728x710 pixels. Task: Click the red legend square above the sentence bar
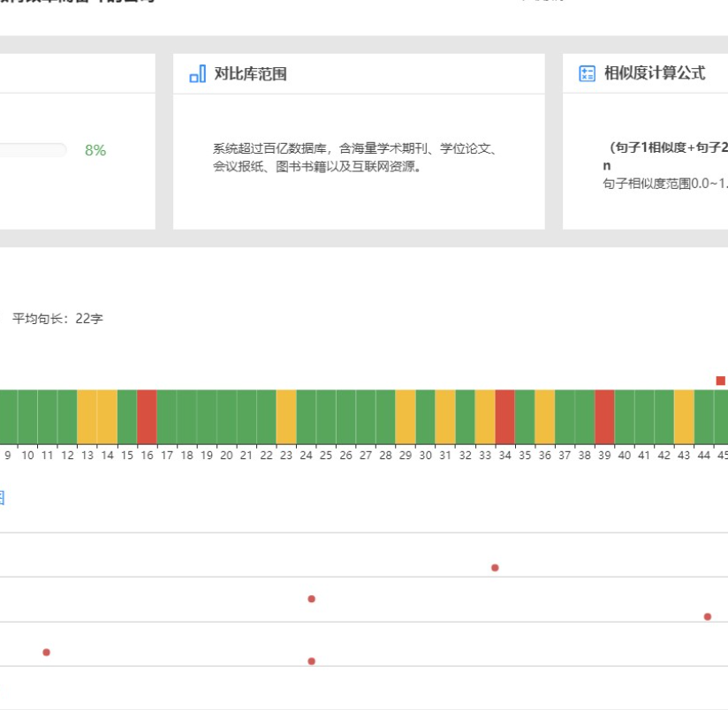(x=720, y=381)
